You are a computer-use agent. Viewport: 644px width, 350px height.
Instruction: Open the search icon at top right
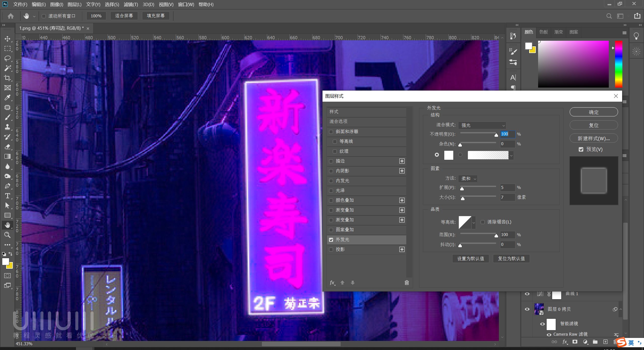pos(609,16)
